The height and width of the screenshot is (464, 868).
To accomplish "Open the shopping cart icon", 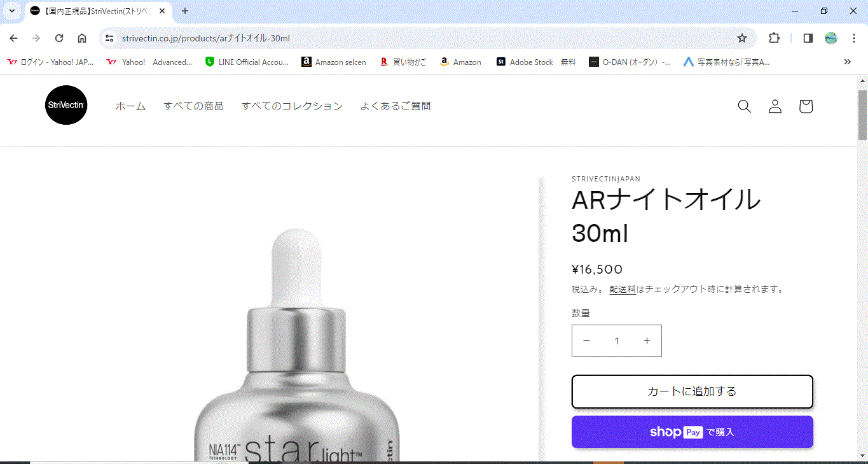I will (806, 106).
